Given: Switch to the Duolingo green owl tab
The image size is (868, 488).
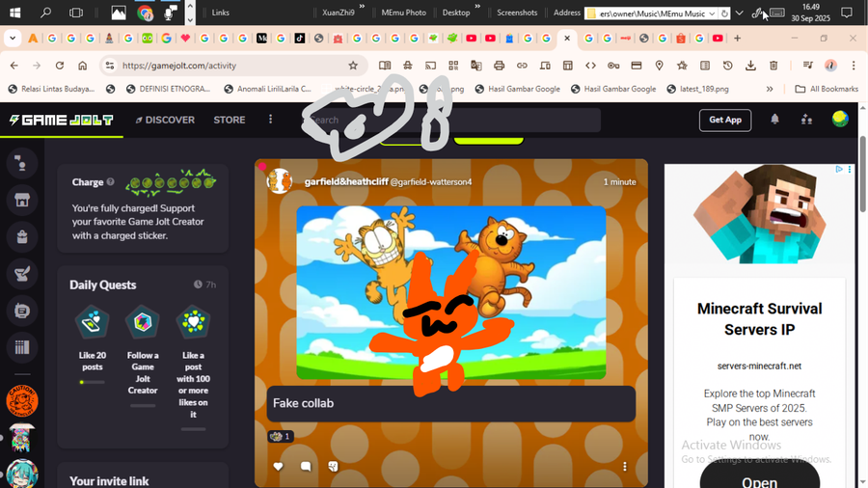Looking at the screenshot, I should 148,39.
